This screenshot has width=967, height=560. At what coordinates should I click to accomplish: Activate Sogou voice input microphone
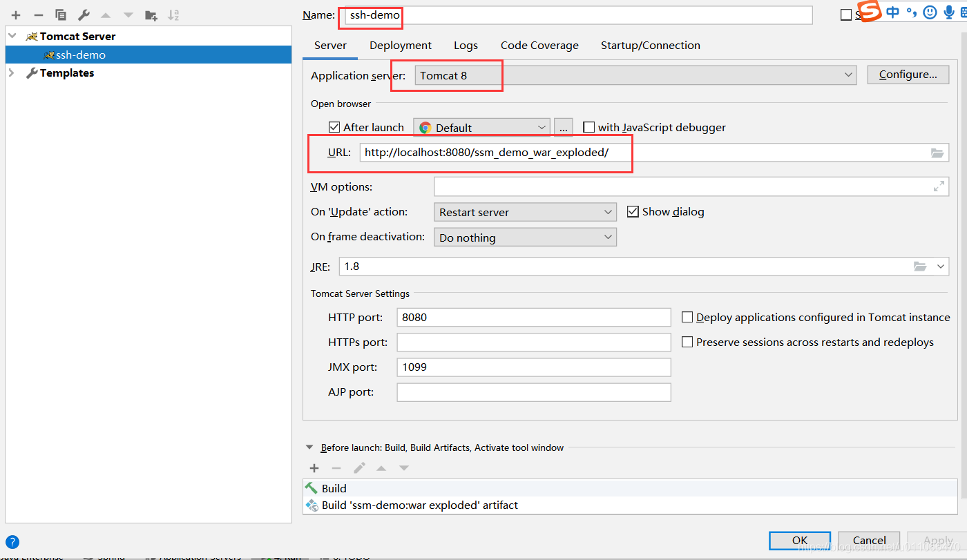coord(948,12)
